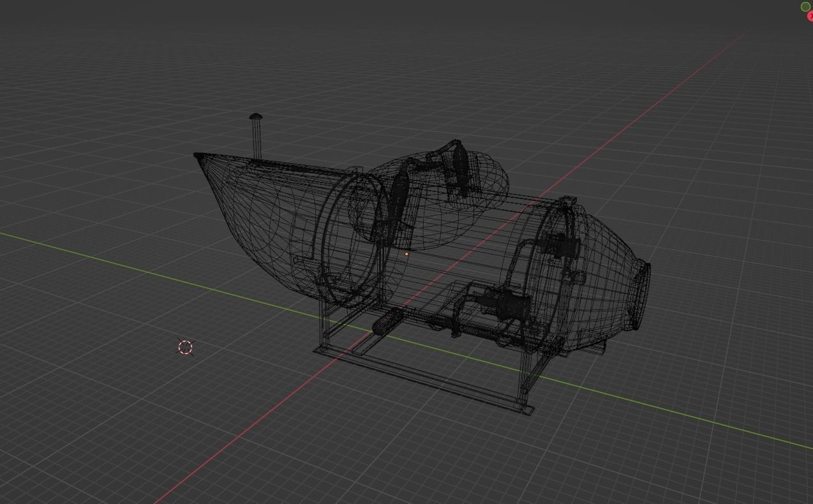The image size is (813, 504).
Task: Select the submarine wireframe's tall periscope mast
Action: tap(256, 137)
